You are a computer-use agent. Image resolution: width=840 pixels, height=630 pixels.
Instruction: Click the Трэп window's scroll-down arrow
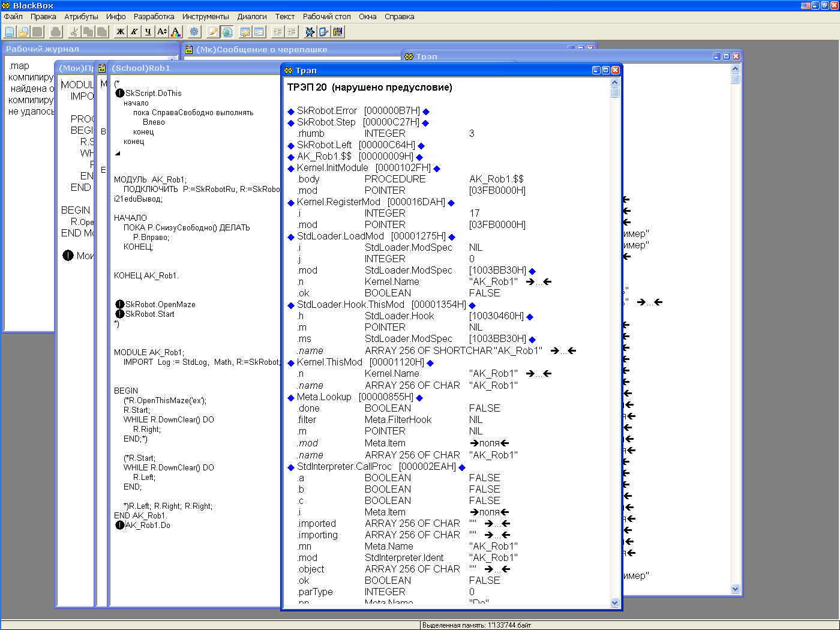614,602
